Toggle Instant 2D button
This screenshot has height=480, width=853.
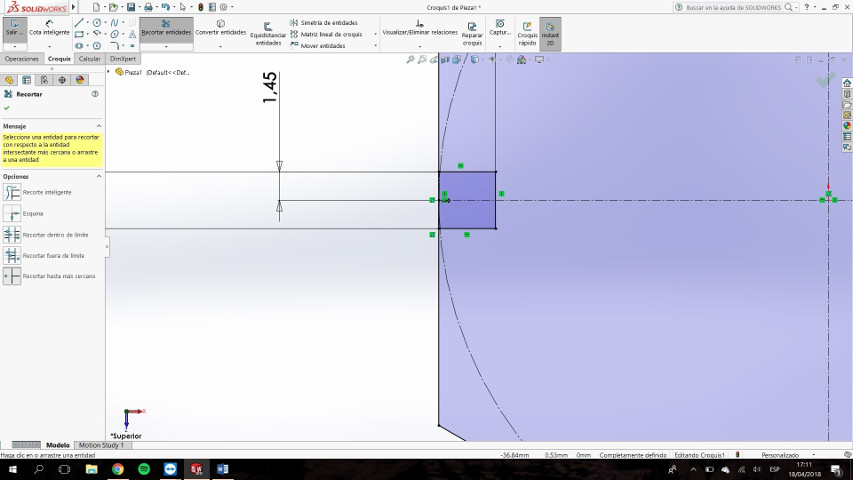[550, 34]
